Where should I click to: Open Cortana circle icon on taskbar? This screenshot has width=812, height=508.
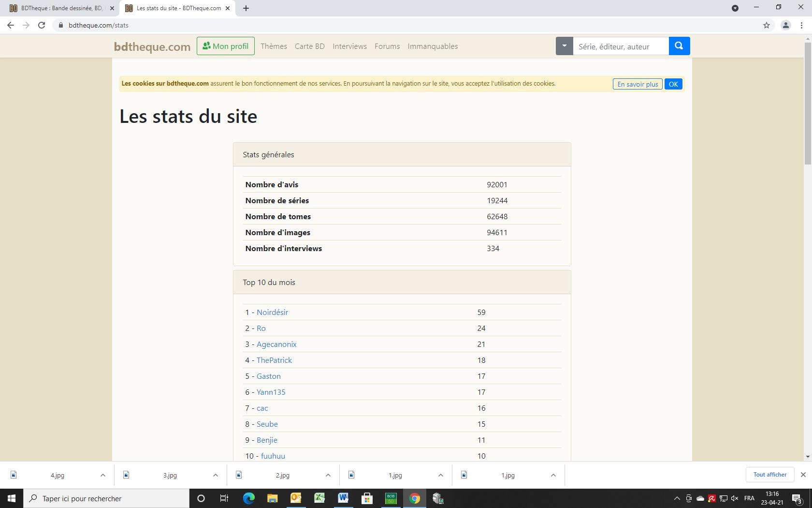tap(201, 498)
